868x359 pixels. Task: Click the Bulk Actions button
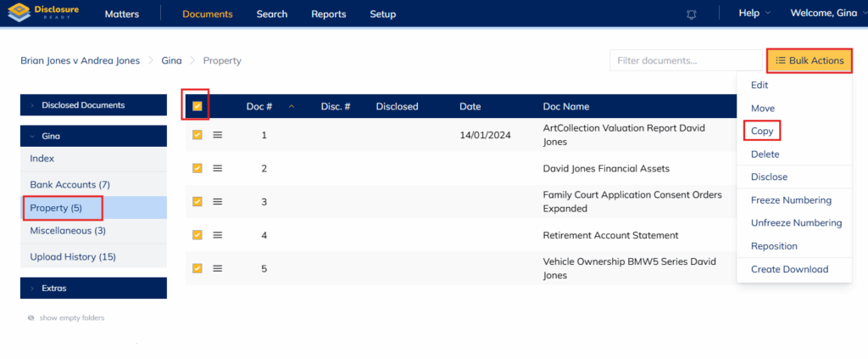click(809, 60)
